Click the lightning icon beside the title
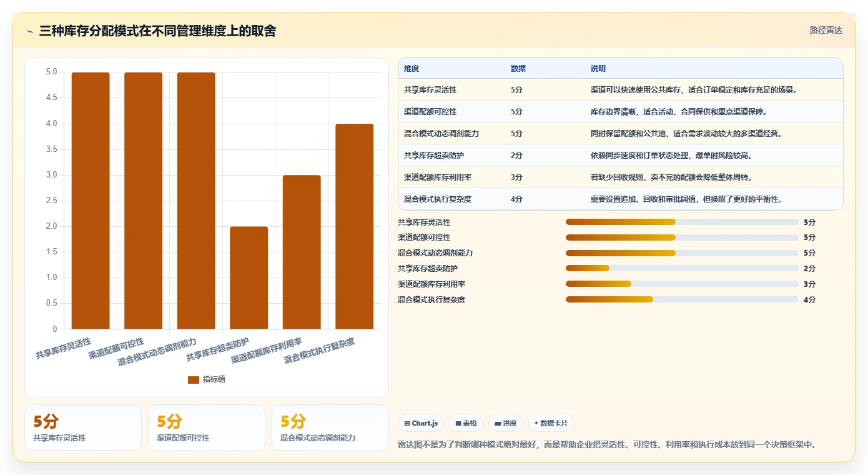Viewport: 868px width, 475px height. 30,31
